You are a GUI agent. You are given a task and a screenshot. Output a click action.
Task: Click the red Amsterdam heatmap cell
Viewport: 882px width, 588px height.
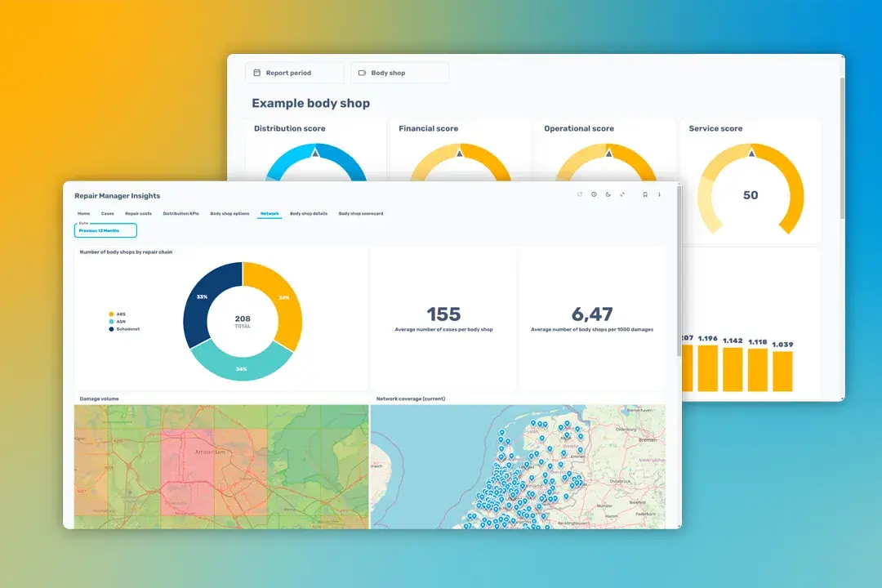(188, 471)
